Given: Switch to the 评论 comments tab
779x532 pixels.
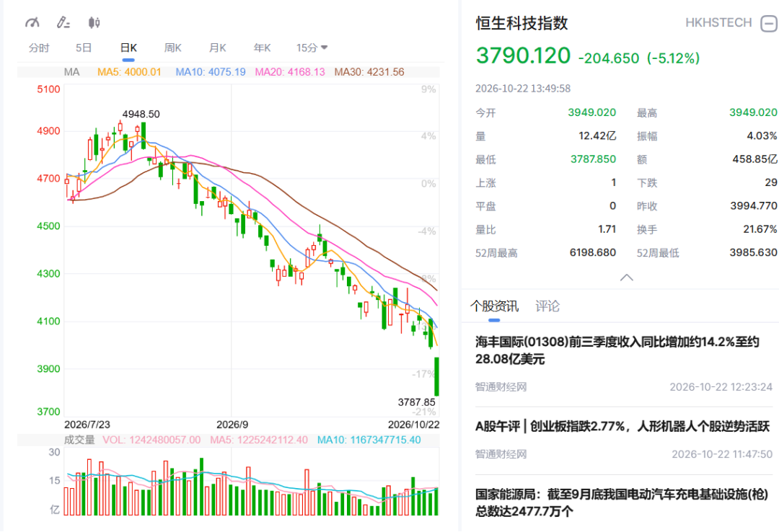Looking at the screenshot, I should [547, 306].
